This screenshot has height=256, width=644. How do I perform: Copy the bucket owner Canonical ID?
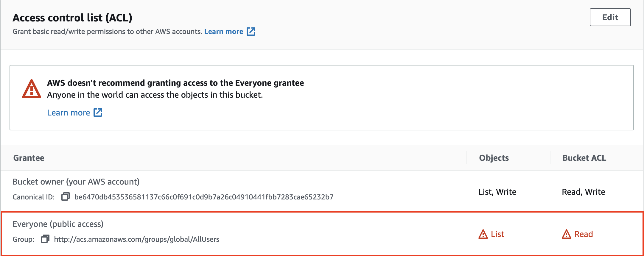point(65,197)
